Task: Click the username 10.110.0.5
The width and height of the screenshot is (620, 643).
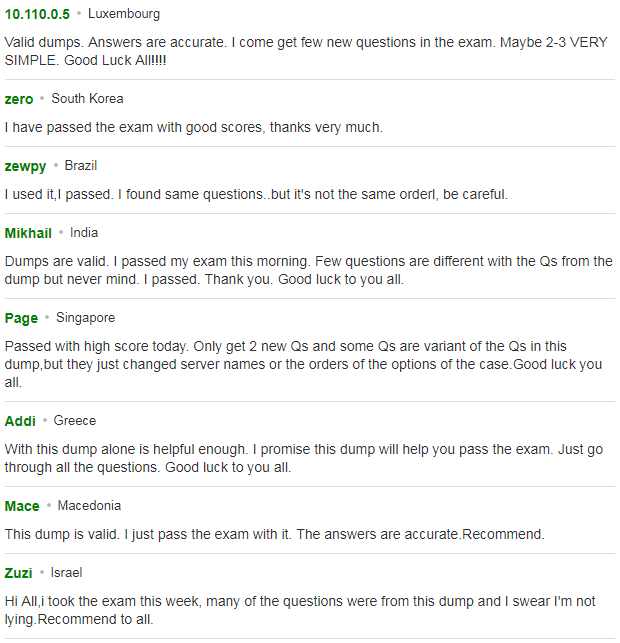Action: 37,14
